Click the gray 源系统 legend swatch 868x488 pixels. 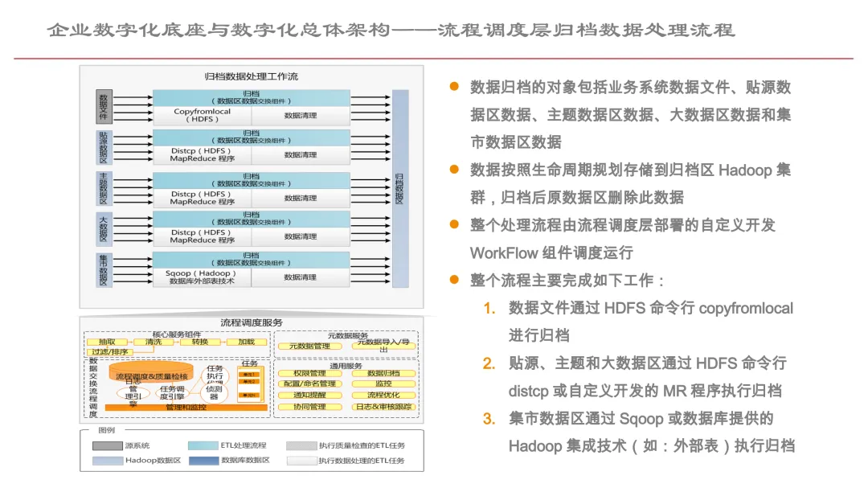108,445
